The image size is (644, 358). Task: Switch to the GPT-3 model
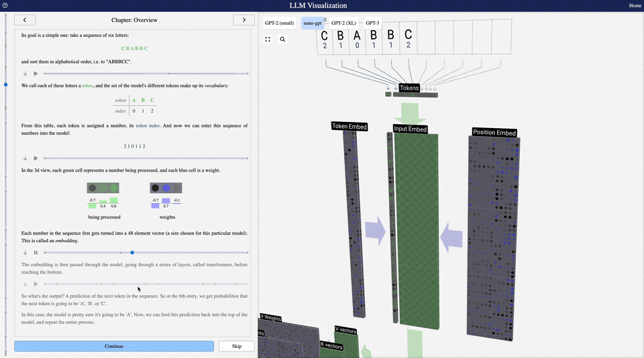coord(372,23)
